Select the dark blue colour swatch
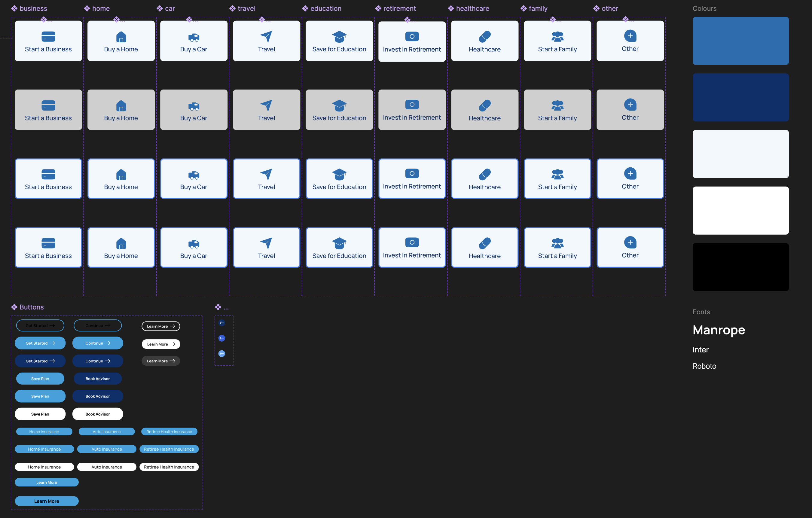 740,97
